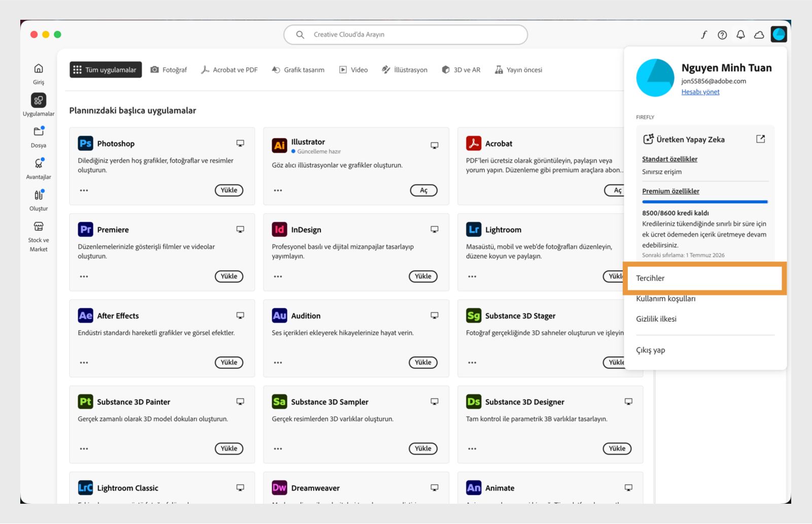Open more options on Lightroom card
The width and height of the screenshot is (812, 524).
pyautogui.click(x=472, y=277)
